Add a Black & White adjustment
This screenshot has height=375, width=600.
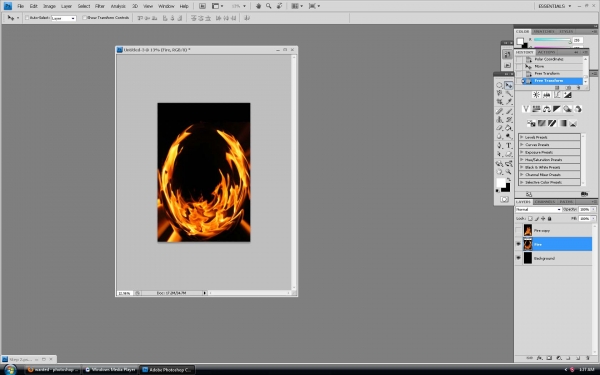pos(557,109)
